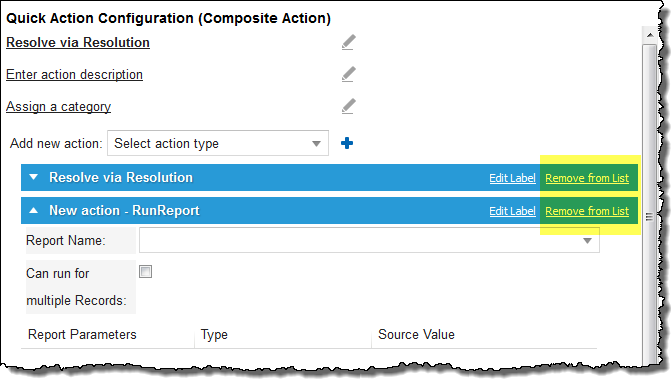The width and height of the screenshot is (671, 383).
Task: Click pencil icon beside Assign a category
Action: click(348, 107)
